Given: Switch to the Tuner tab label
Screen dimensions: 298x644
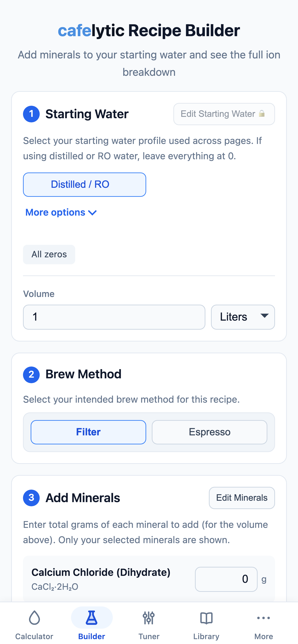Looking at the screenshot, I should click(x=149, y=636).
